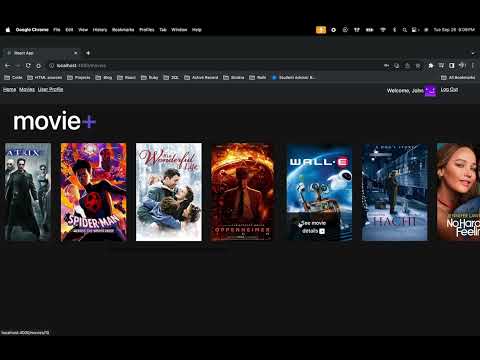This screenshot has width=480, height=360.
Task: Open the File menu
Action: click(57, 30)
